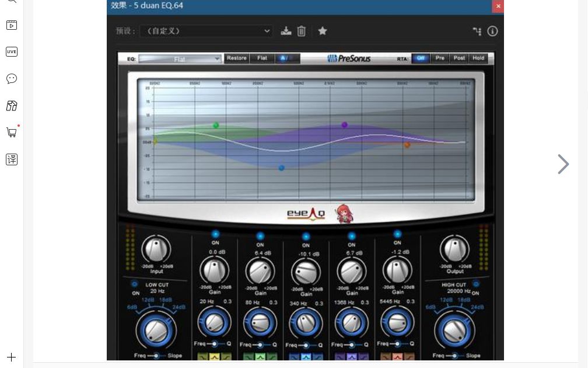The image size is (588, 368).
Task: Click the 5445 Hz band frequency knob
Action: (x=397, y=322)
